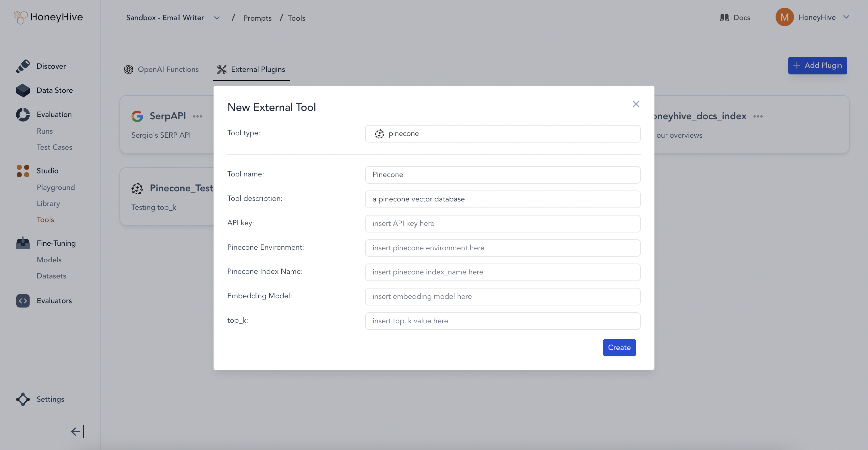The image size is (868, 450).
Task: Go to Playground in the sidebar
Action: (x=56, y=187)
